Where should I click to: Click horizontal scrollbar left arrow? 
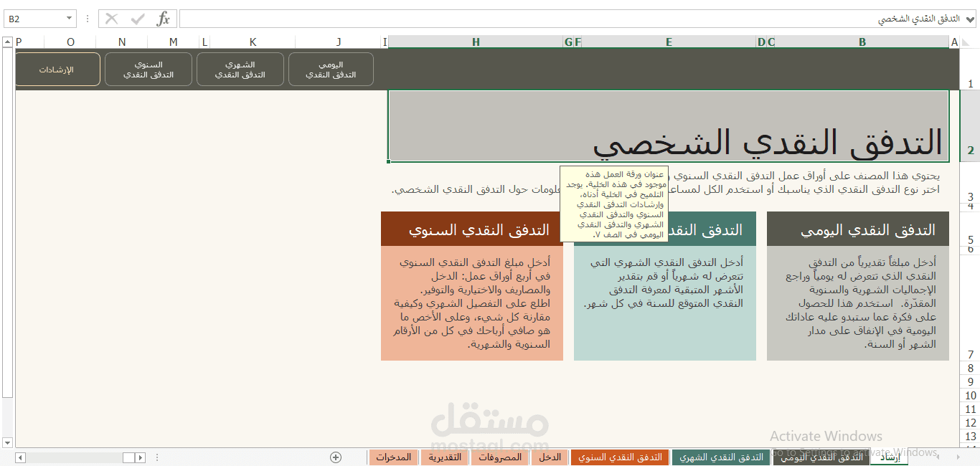pyautogui.click(x=20, y=457)
